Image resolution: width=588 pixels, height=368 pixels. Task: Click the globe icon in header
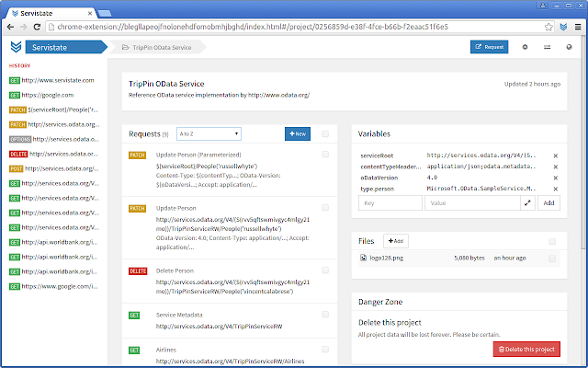click(570, 47)
